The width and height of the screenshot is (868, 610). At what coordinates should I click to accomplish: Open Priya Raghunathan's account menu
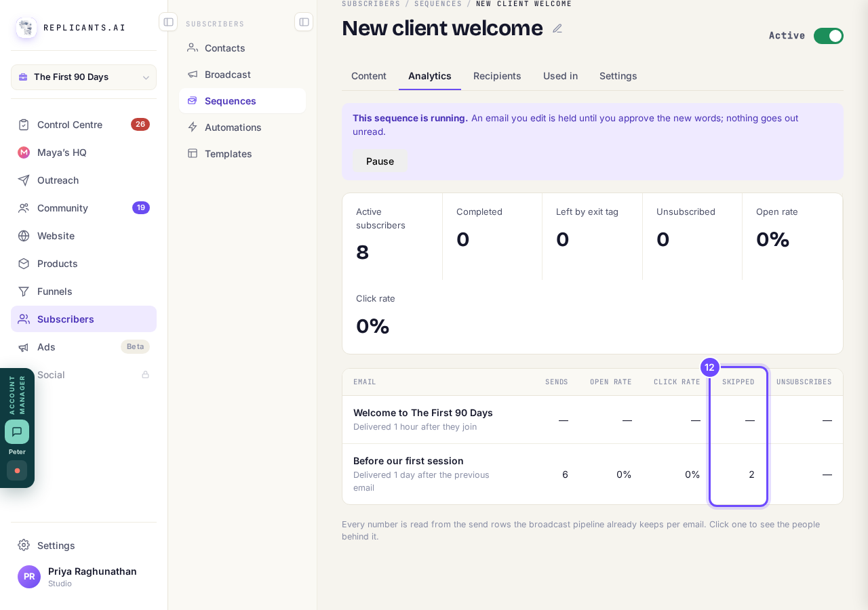point(83,577)
